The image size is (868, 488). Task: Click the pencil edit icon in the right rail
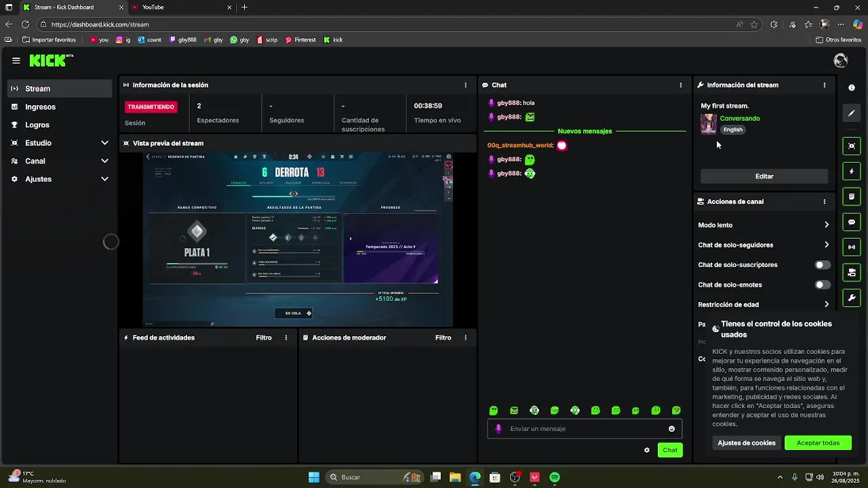click(852, 113)
